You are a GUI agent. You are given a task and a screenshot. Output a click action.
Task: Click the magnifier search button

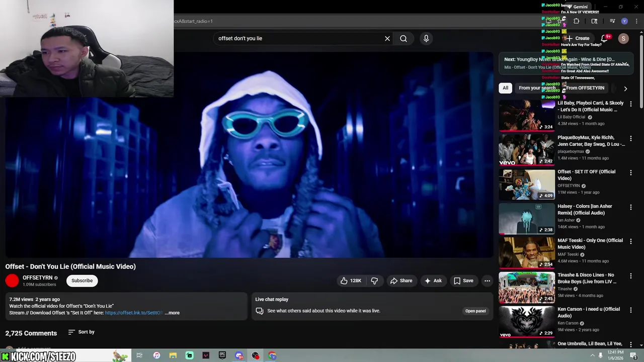(404, 38)
